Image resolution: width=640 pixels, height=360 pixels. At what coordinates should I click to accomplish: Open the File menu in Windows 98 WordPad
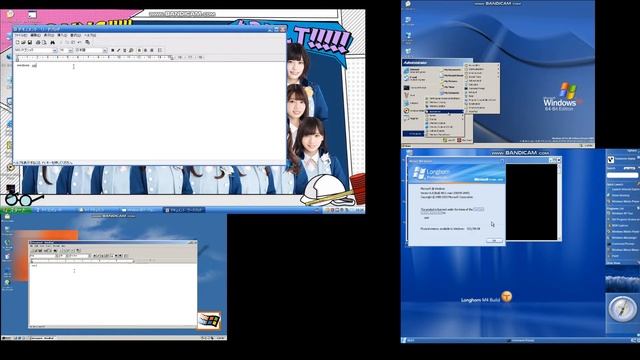(x=32, y=246)
